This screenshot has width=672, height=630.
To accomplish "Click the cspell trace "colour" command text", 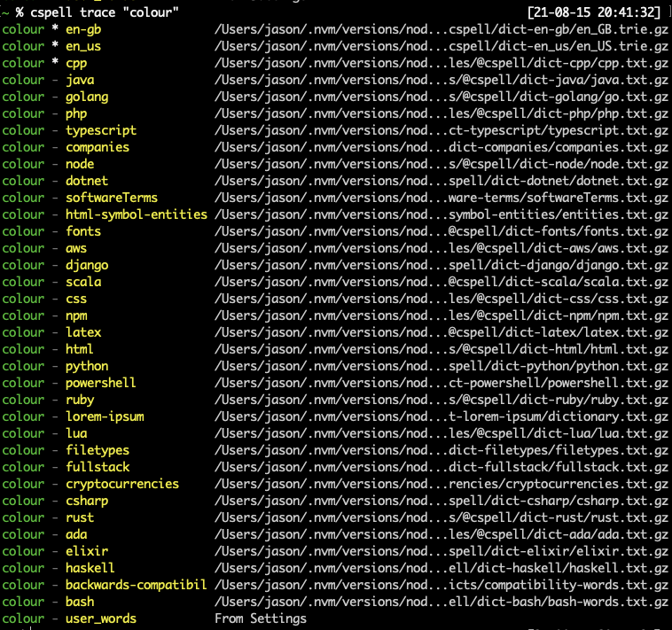I will click(x=104, y=12).
